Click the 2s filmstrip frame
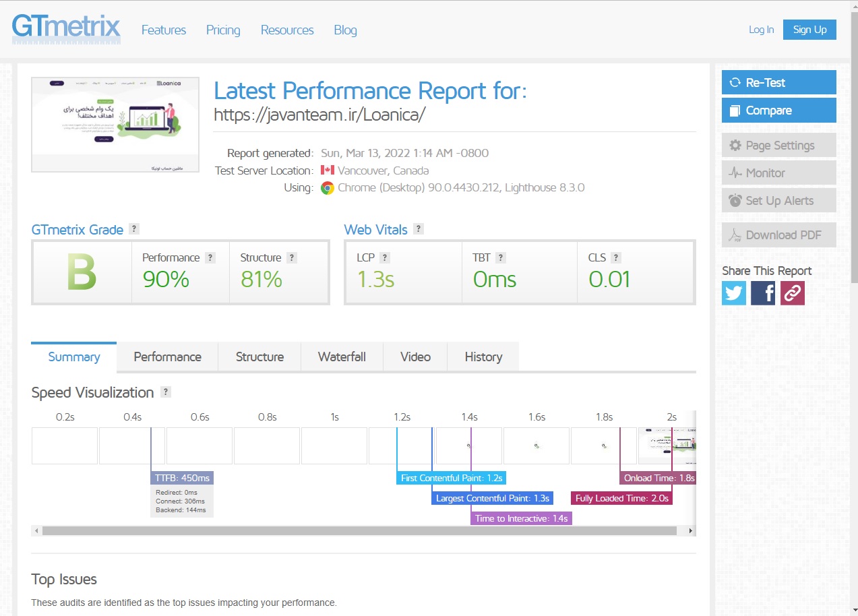 click(667, 445)
